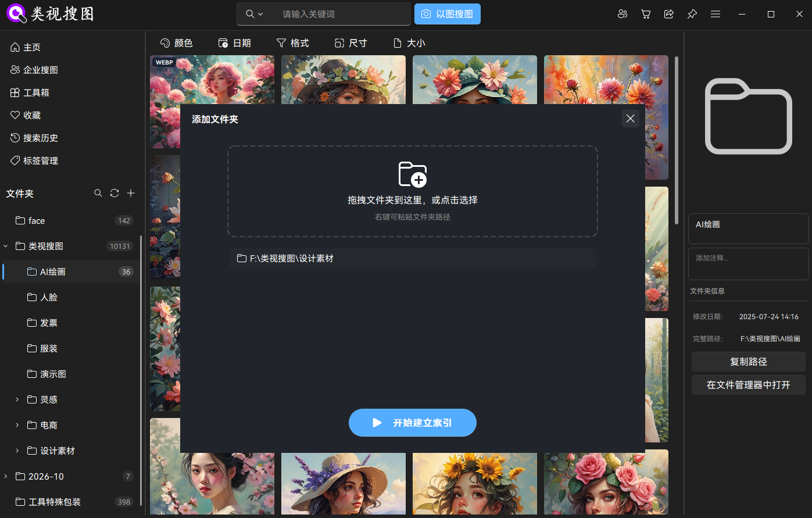This screenshot has width=812, height=518.
Task: Expand the 2026-10 folder
Action: [6, 476]
